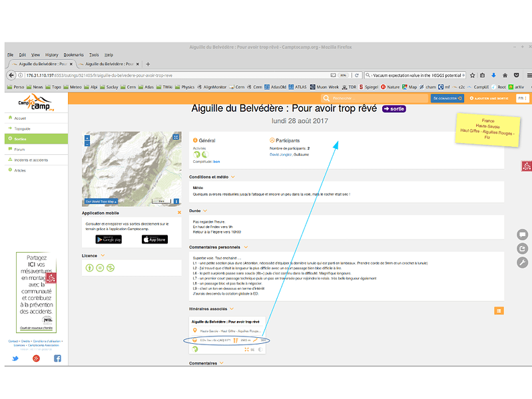Open the Meteo bookmark folder

click(x=73, y=87)
